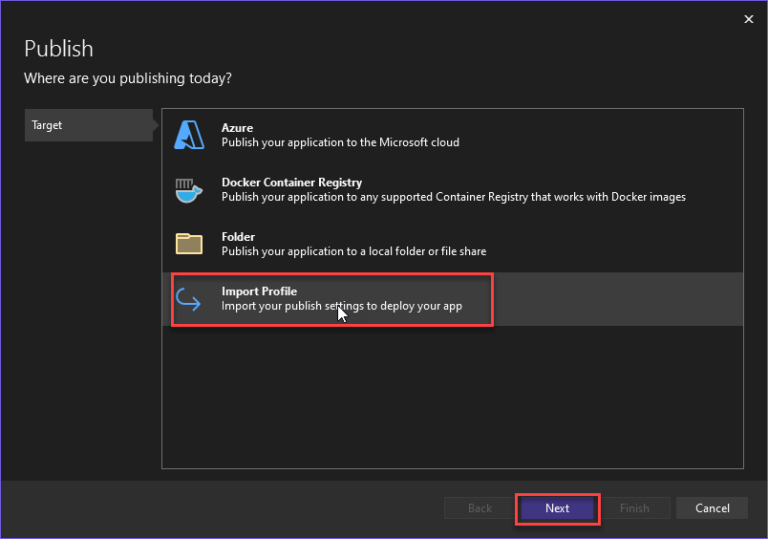Click the Finish button
The height and width of the screenshot is (539, 768).
point(634,508)
